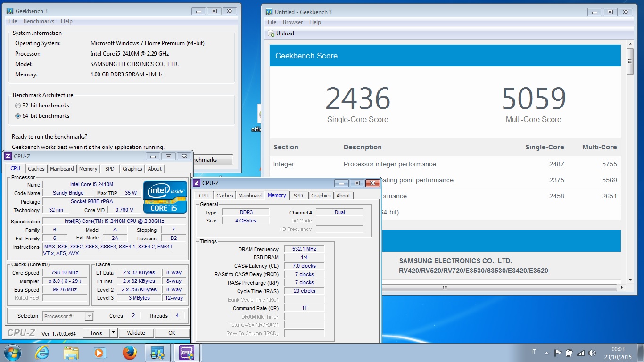Click the power plug battery tray icon
Viewport: 644px width, 362px height.
tap(569, 353)
